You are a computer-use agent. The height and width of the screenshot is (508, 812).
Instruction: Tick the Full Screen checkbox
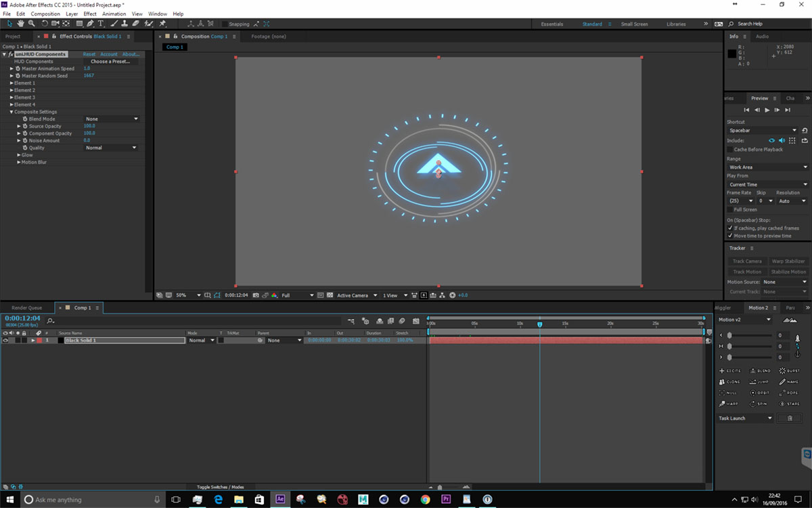click(729, 210)
